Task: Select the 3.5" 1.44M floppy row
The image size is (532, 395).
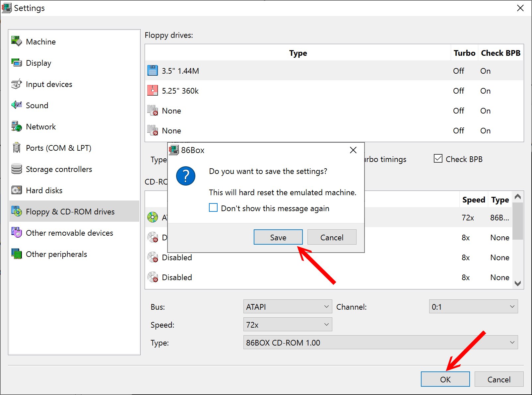Action: pos(334,70)
